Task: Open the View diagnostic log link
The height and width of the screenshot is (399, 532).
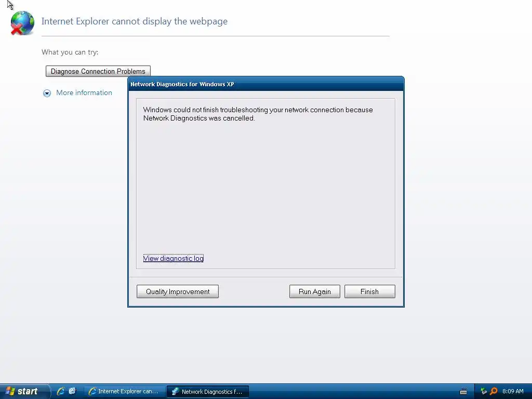Action: coord(174,259)
